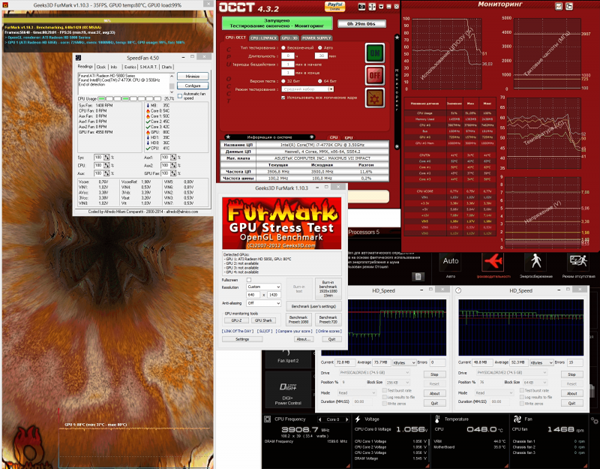The width and height of the screenshot is (600, 469).
Task: Choose the walking-figure power saving mode icon
Action: click(x=536, y=262)
